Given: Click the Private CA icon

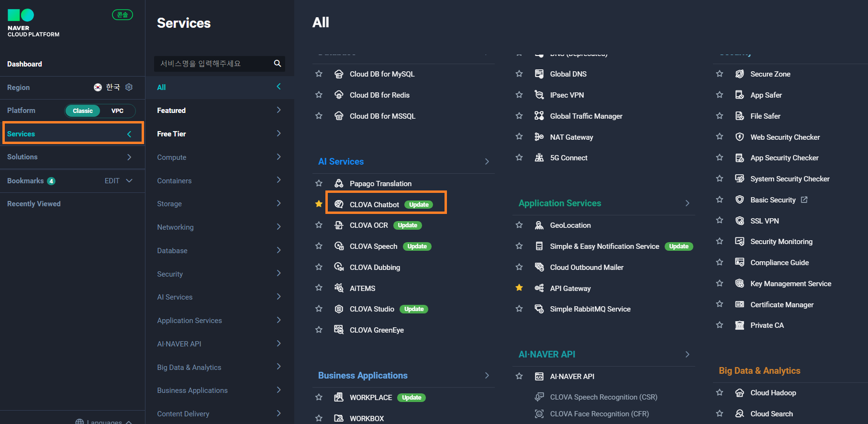Looking at the screenshot, I should 740,325.
